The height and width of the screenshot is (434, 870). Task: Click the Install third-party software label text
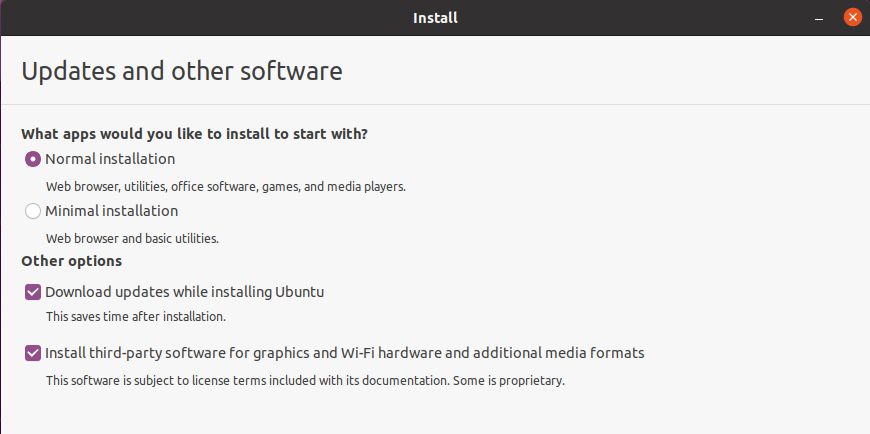click(344, 353)
